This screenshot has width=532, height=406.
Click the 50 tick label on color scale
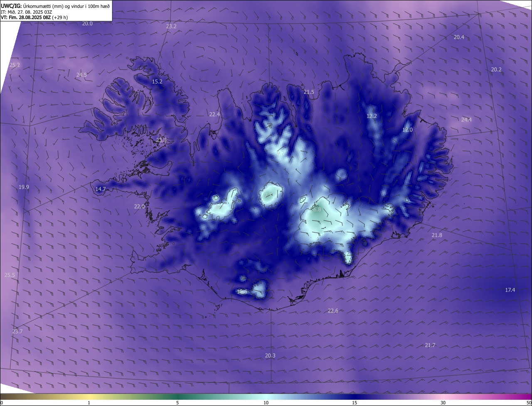click(x=529, y=403)
